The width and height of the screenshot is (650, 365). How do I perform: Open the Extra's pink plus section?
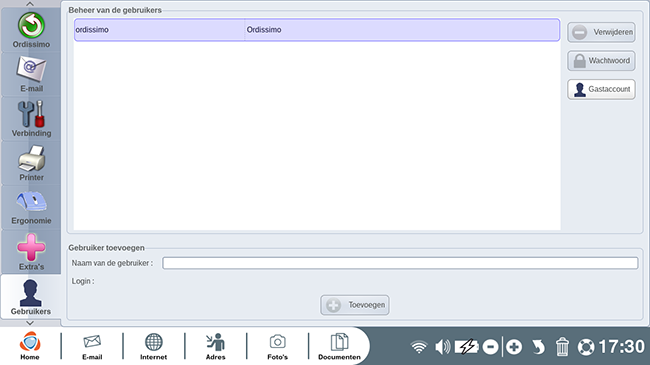pos(31,252)
